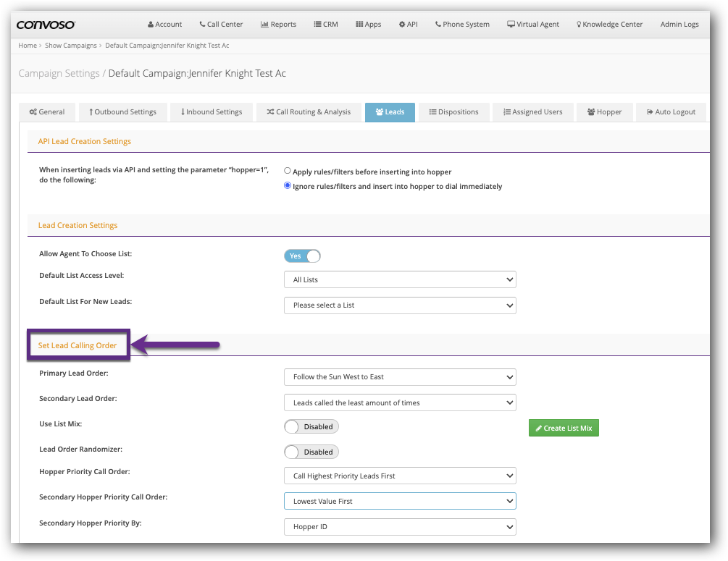Click the Outbound Settings up-arrow icon
The height and width of the screenshot is (561, 728).
(91, 111)
